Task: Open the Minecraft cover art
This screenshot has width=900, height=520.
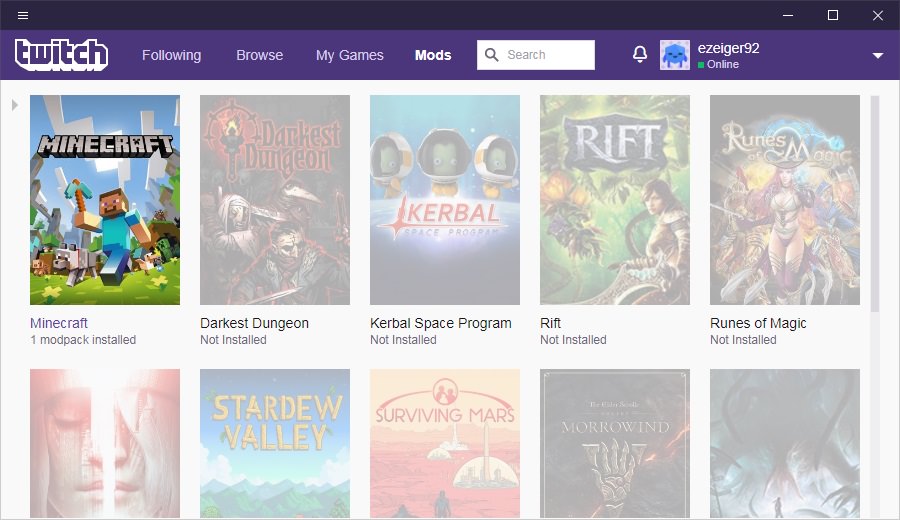Action: [x=105, y=200]
